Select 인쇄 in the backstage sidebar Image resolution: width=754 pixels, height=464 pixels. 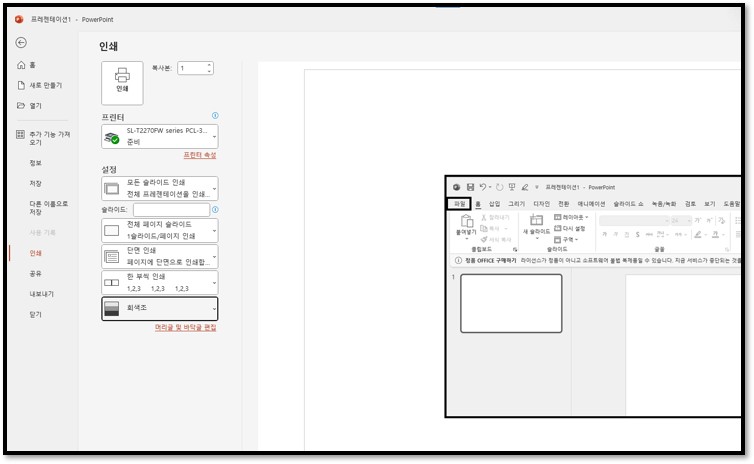click(x=36, y=253)
